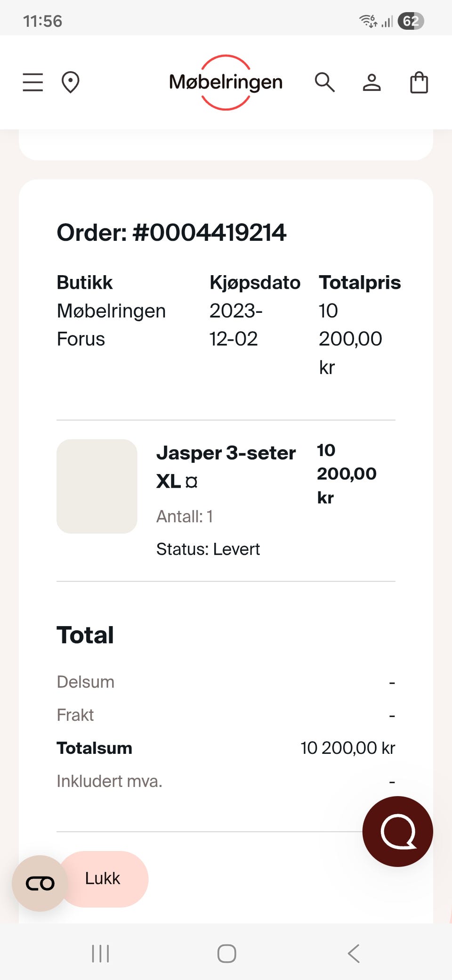The width and height of the screenshot is (452, 980).
Task: Open the shopping bag cart
Action: pyautogui.click(x=419, y=82)
